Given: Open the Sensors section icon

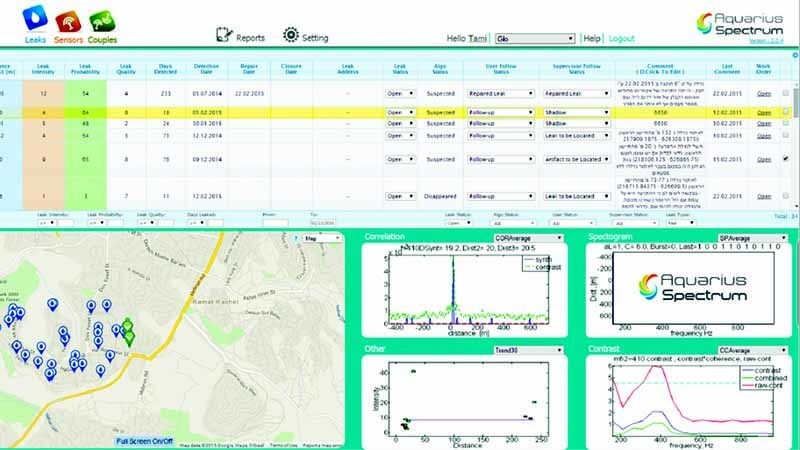Looking at the screenshot, I should pos(67,19).
